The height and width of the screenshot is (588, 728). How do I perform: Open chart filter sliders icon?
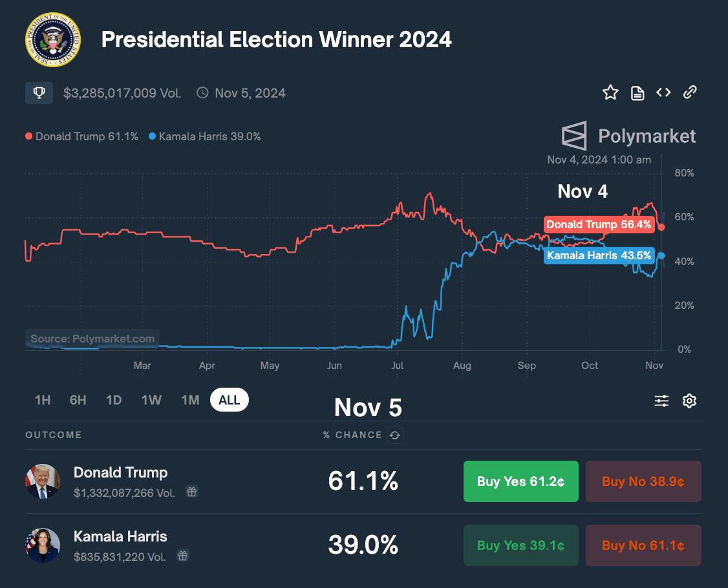[x=661, y=401]
